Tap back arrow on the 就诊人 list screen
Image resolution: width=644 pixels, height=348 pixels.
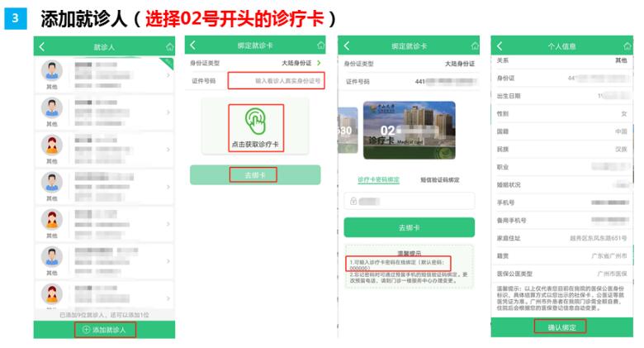[42, 46]
